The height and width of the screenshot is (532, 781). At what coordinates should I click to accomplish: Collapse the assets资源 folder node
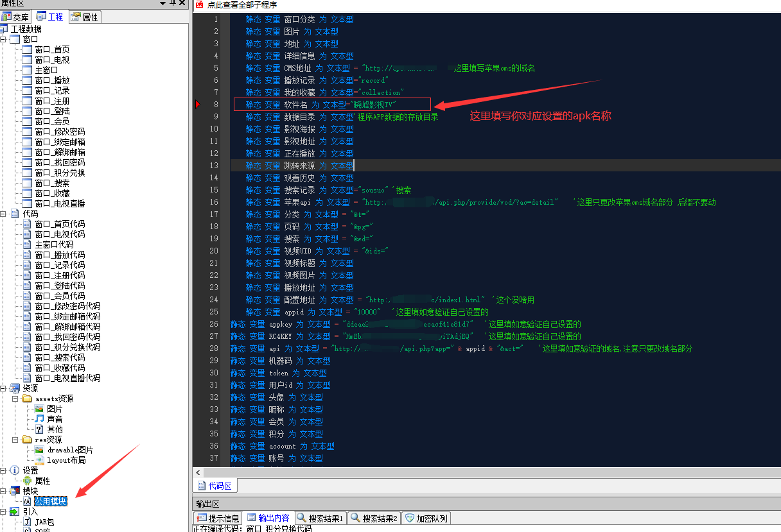click(15, 399)
